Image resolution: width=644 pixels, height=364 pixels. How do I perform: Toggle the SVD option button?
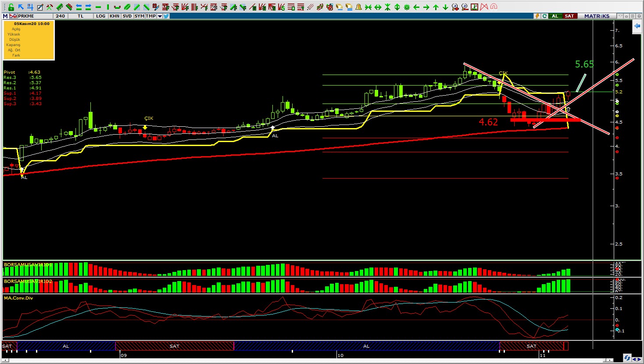point(127,16)
